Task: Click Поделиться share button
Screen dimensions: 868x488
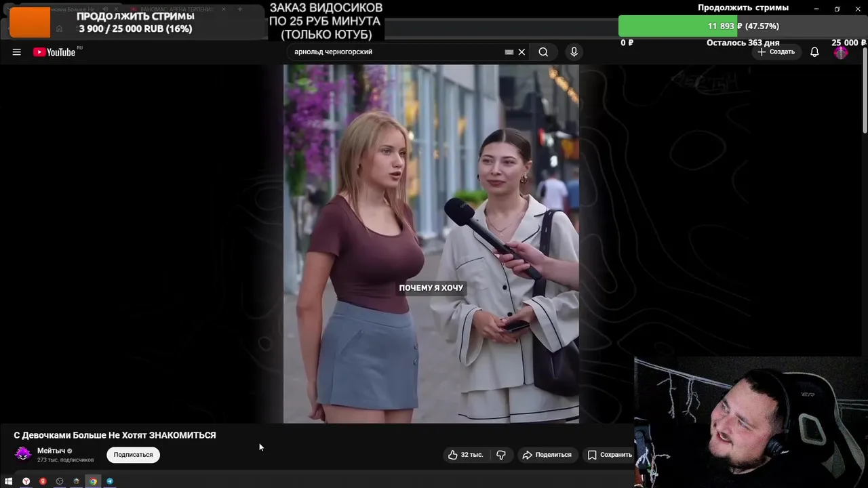Action: [547, 455]
